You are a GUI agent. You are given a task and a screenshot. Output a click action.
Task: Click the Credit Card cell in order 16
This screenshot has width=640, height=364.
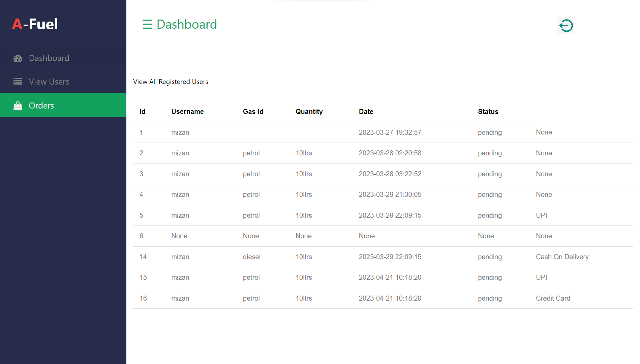[x=553, y=298]
